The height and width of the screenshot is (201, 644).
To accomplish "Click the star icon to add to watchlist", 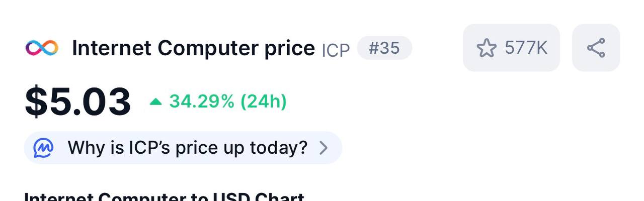I will tap(486, 48).
